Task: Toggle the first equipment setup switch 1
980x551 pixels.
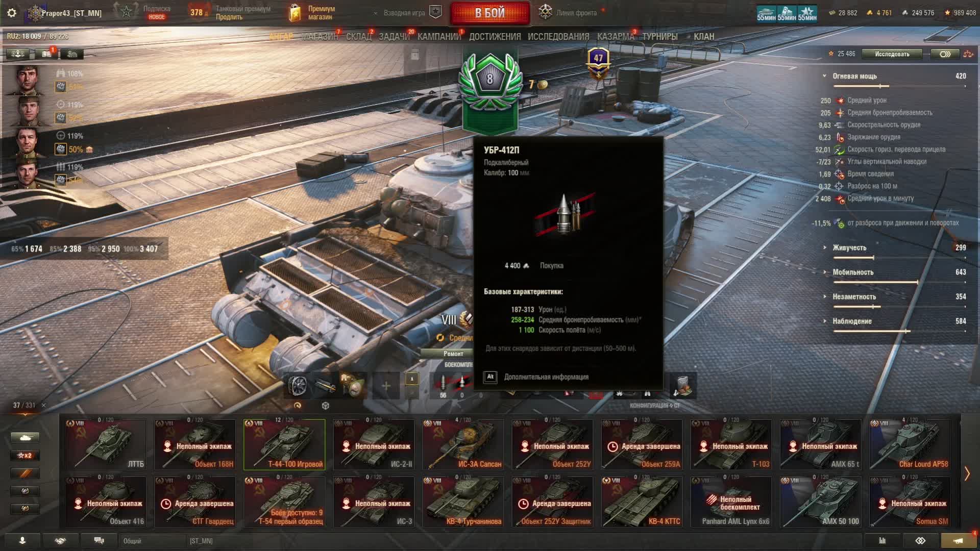Action: point(412,379)
